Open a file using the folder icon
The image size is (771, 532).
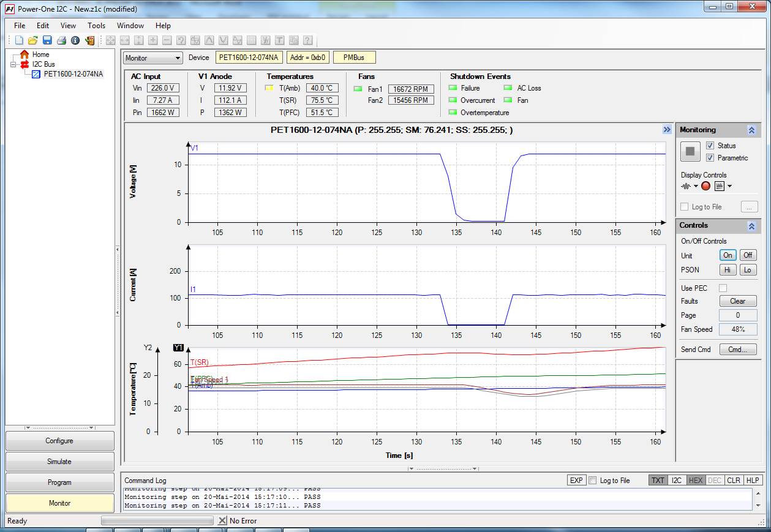point(33,40)
